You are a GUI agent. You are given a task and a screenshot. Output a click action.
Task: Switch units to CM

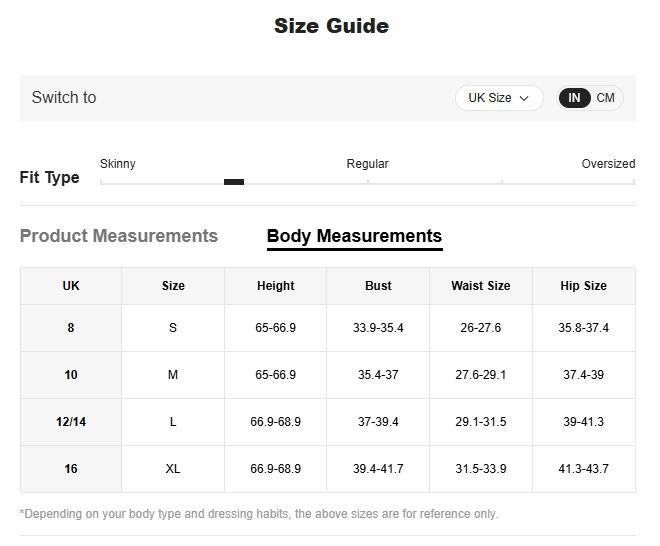(x=606, y=98)
